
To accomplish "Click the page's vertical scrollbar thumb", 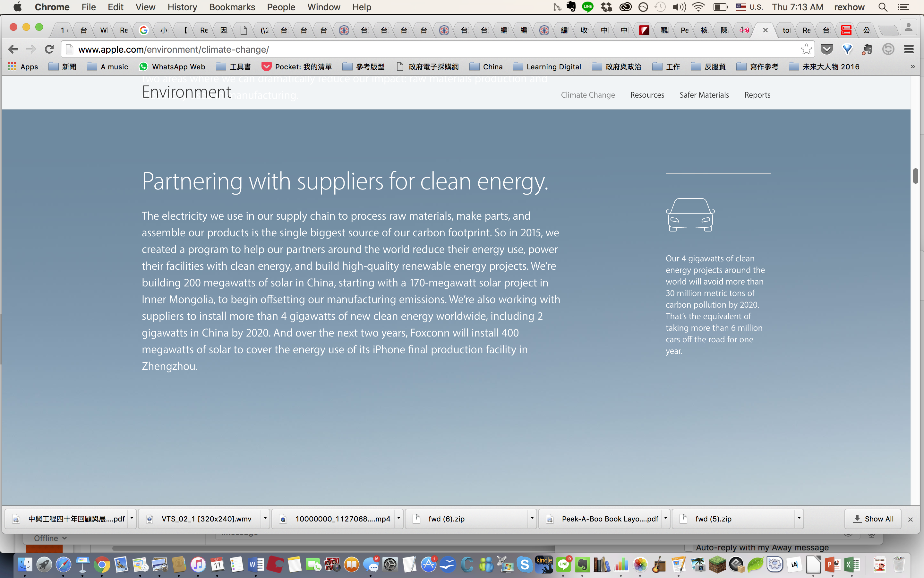I will pos(916,176).
